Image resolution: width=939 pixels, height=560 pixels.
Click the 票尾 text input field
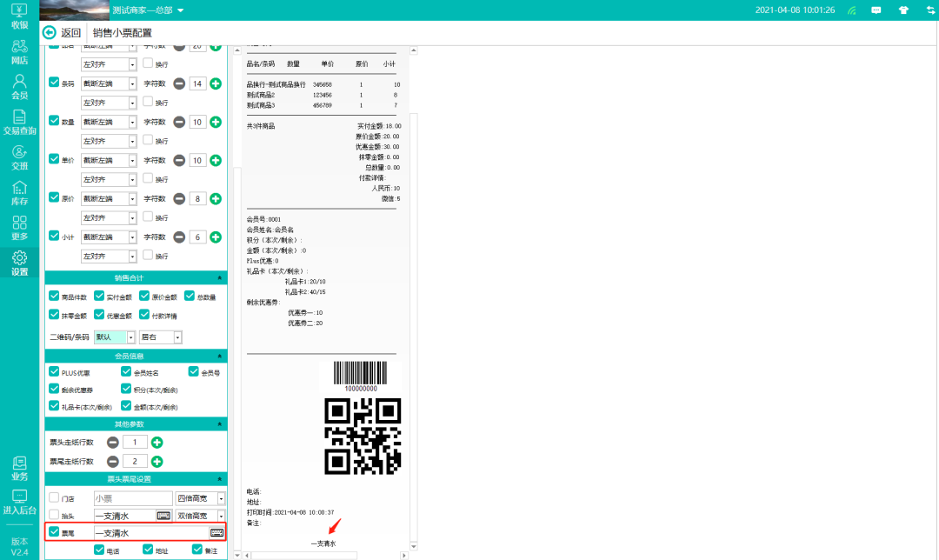coord(150,532)
